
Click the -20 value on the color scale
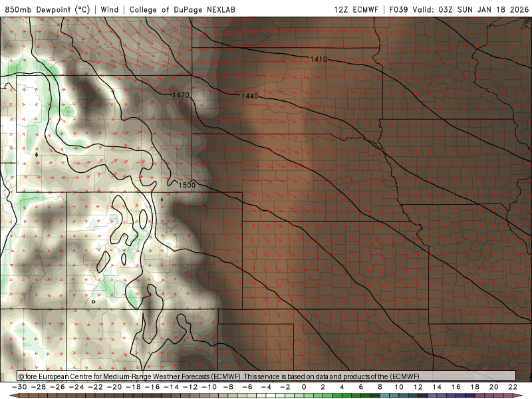pyautogui.click(x=114, y=387)
